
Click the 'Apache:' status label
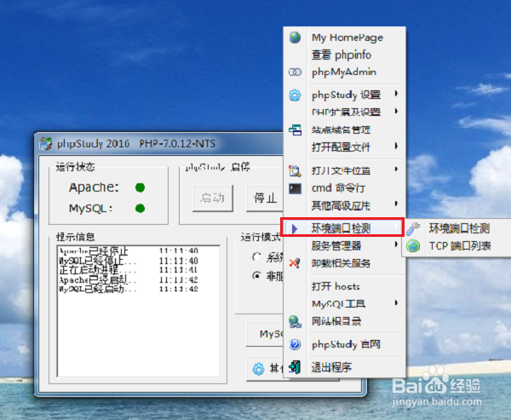pos(94,187)
